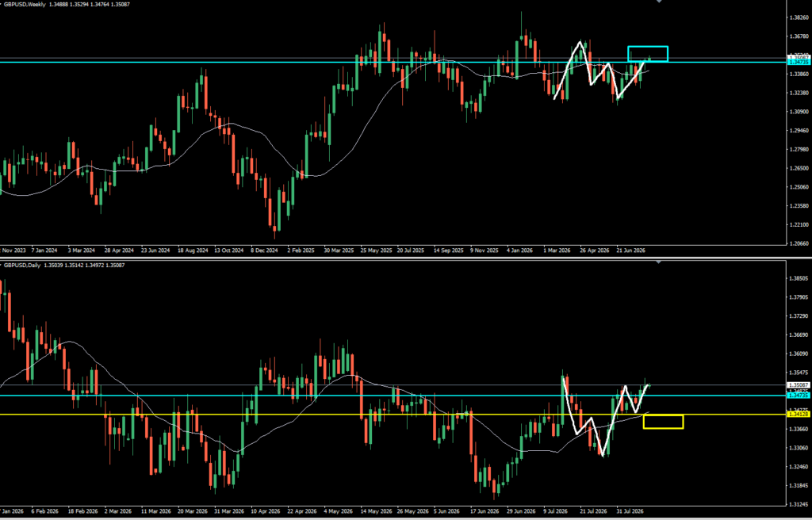Click the small arrow beside GBPUSD,Daily title
The width and height of the screenshot is (812, 520).
click(2, 266)
